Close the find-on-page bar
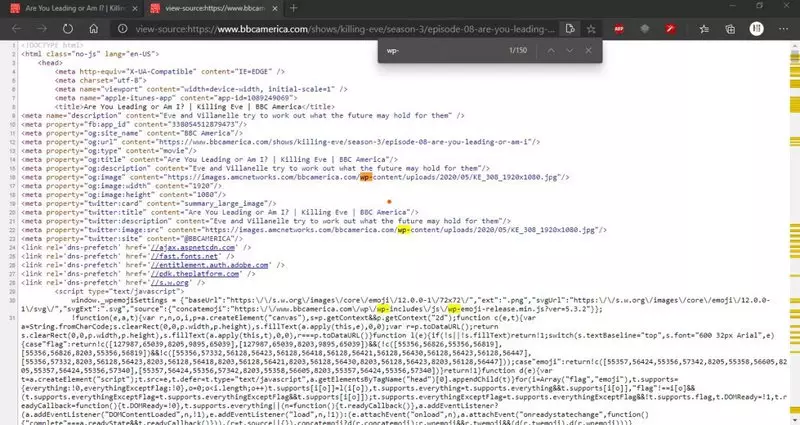 [x=588, y=51]
